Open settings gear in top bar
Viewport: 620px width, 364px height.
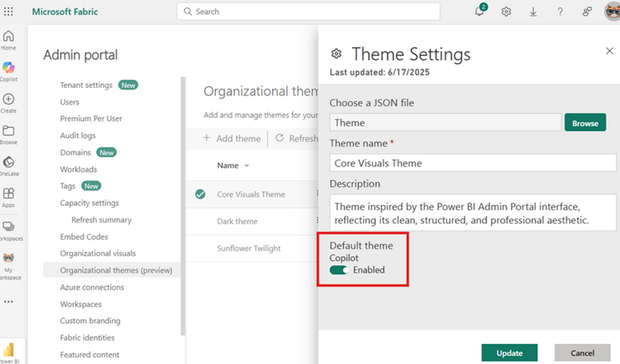(506, 12)
